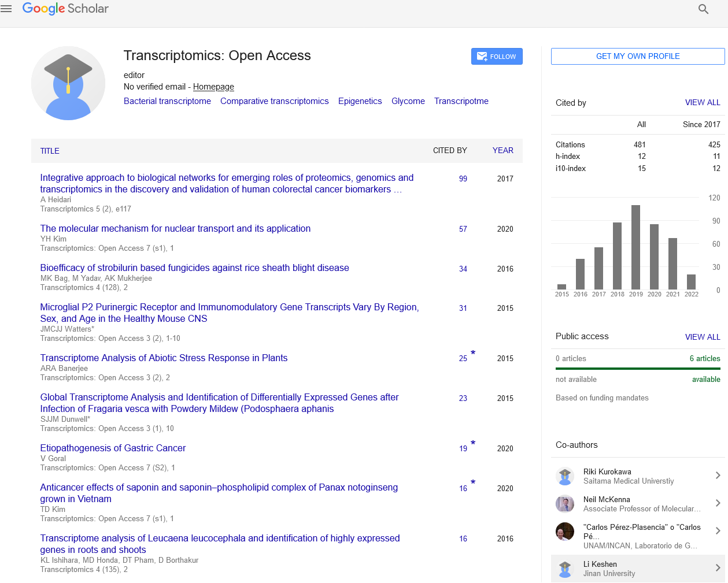Image resolution: width=728 pixels, height=583 pixels.
Task: Open Neil McKenna's profile photo
Action: [565, 504]
